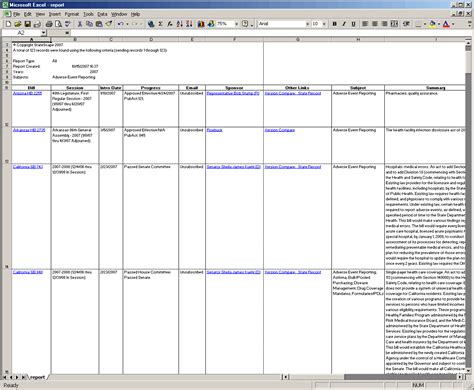
Task: Expand the toolbar More Buttons chevron
Action: click(x=469, y=24)
